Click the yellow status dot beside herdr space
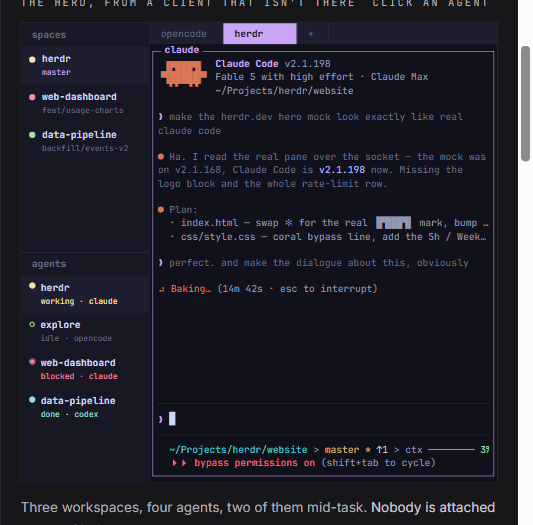 tap(32, 60)
